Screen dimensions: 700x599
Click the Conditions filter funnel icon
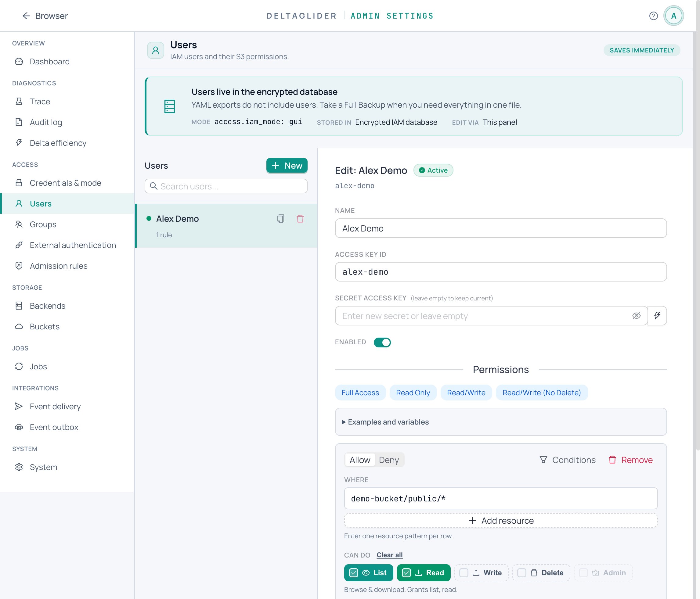(x=543, y=460)
